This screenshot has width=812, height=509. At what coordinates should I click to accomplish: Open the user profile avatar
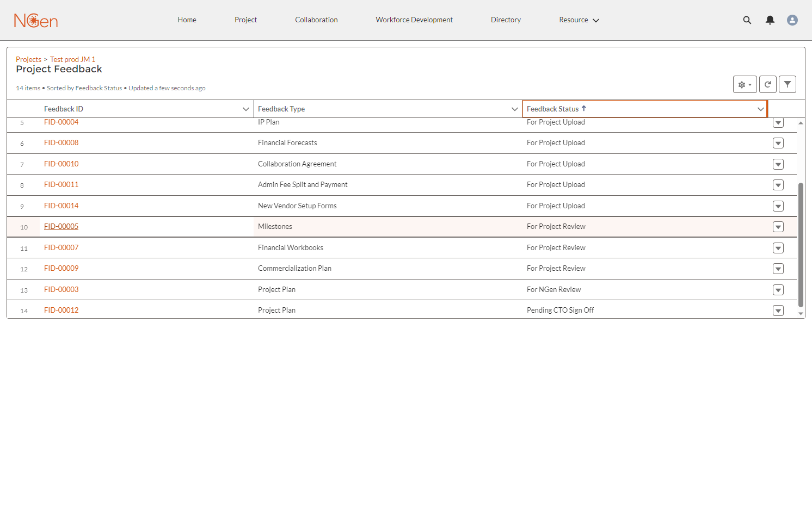click(x=792, y=20)
